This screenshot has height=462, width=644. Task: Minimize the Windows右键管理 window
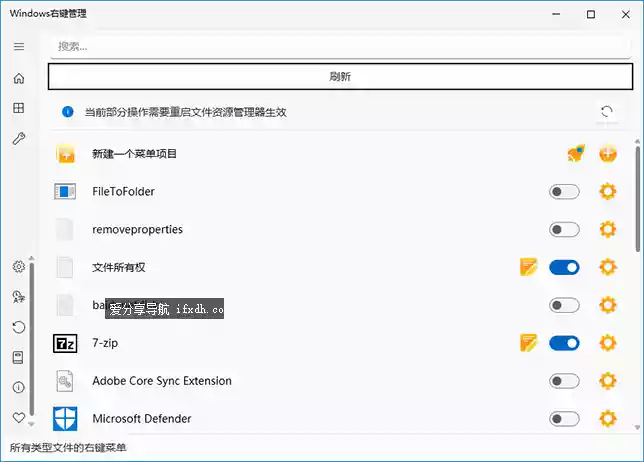[x=556, y=14]
